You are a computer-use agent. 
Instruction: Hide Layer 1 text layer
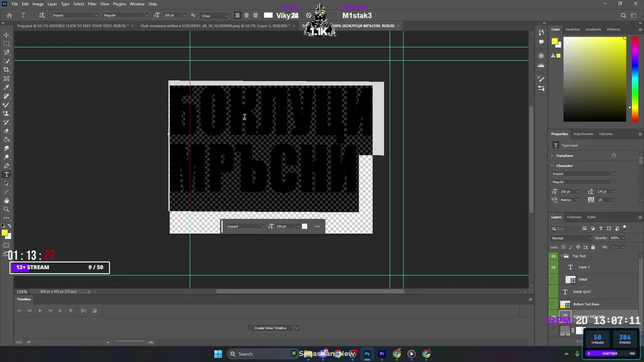[553, 267]
